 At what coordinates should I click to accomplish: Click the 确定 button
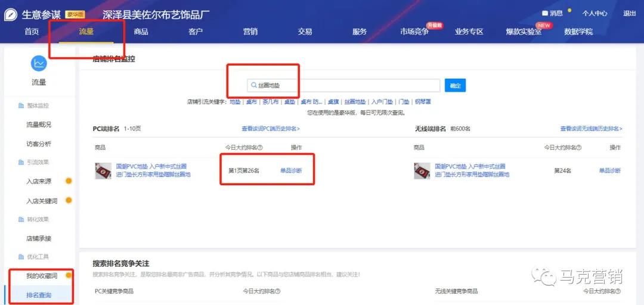point(455,85)
